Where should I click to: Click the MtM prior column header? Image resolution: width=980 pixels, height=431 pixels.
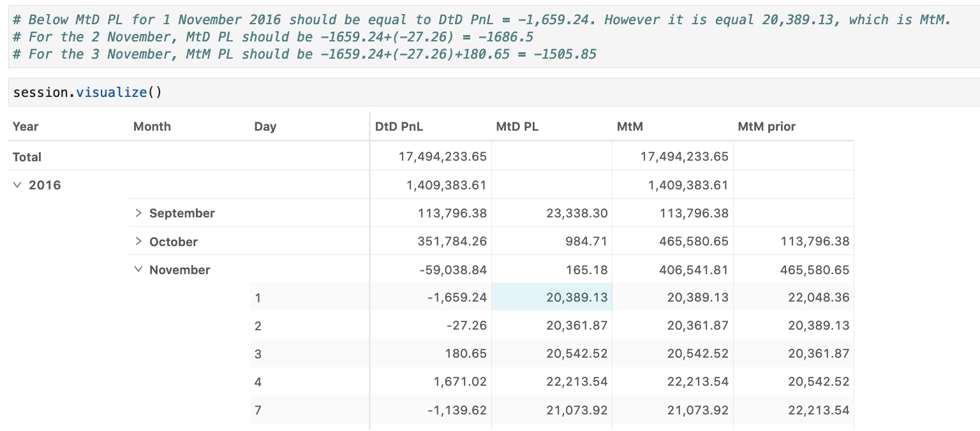tap(767, 126)
